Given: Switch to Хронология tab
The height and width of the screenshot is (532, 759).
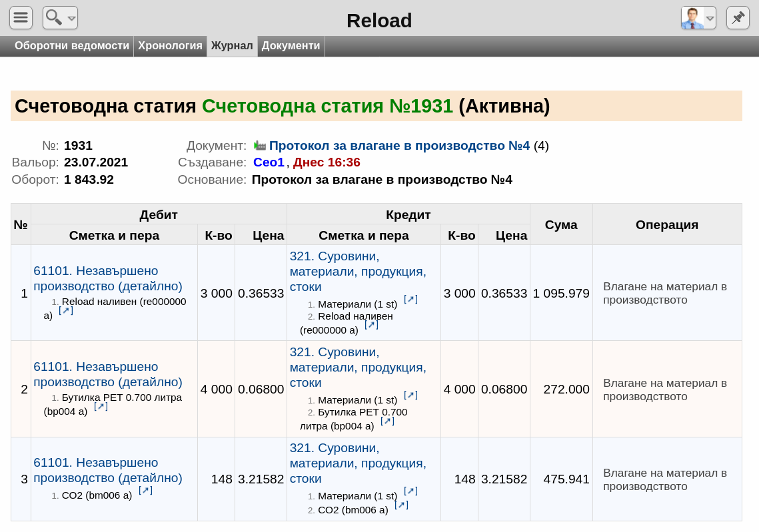Looking at the screenshot, I should (170, 46).
